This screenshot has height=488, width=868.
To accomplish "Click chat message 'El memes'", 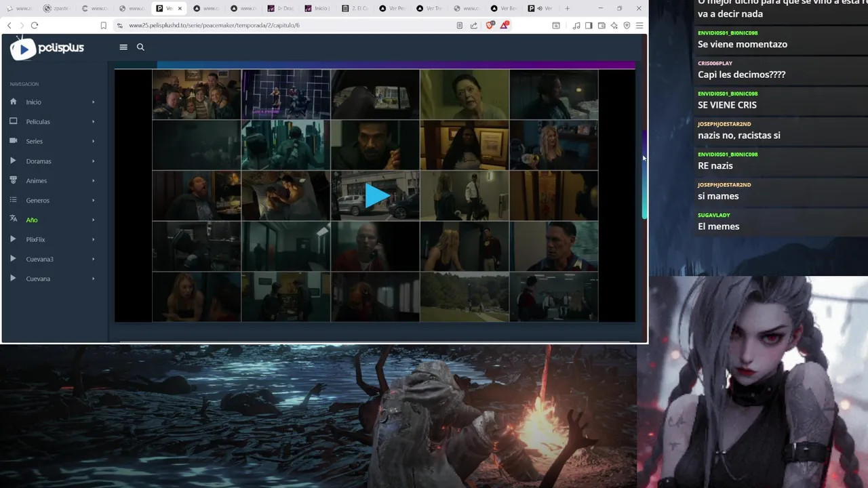I will 719,226.
